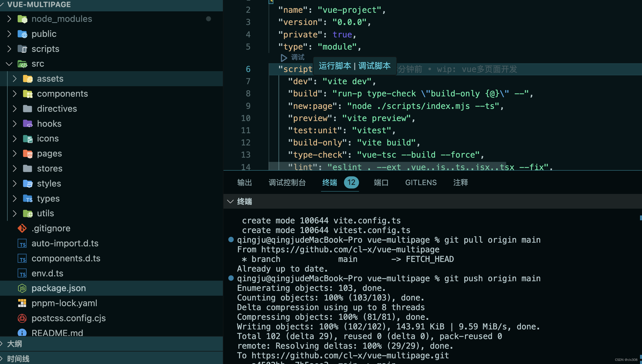Click the GitLens blame text "wip: vue多页面开发"
The width and height of the screenshot is (642, 364).
(477, 69)
